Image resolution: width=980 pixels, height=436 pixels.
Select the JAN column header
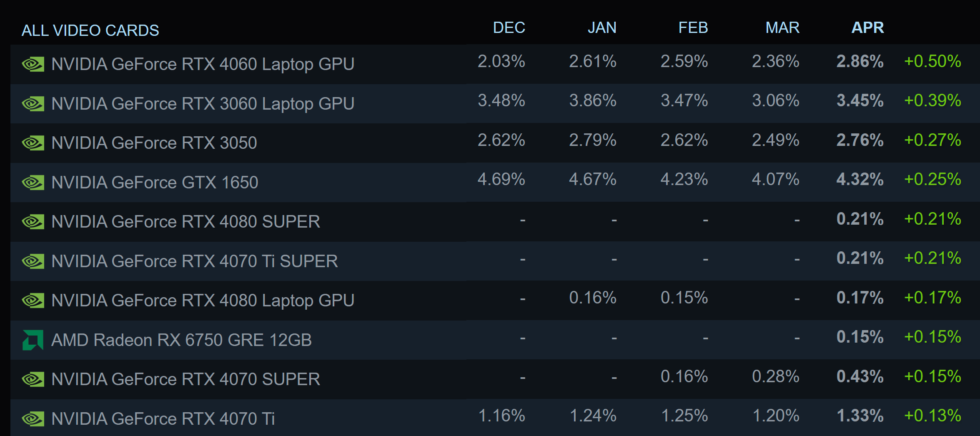click(x=602, y=28)
